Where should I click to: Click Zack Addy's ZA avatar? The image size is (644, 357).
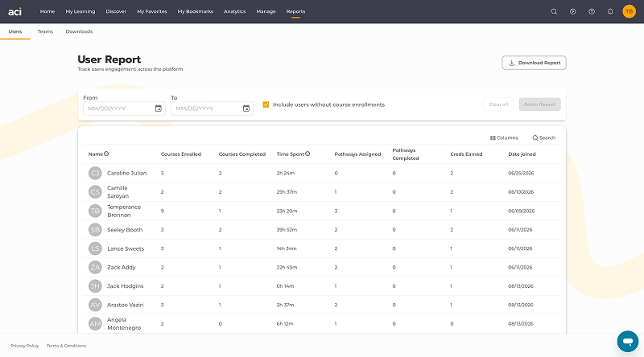pyautogui.click(x=95, y=267)
